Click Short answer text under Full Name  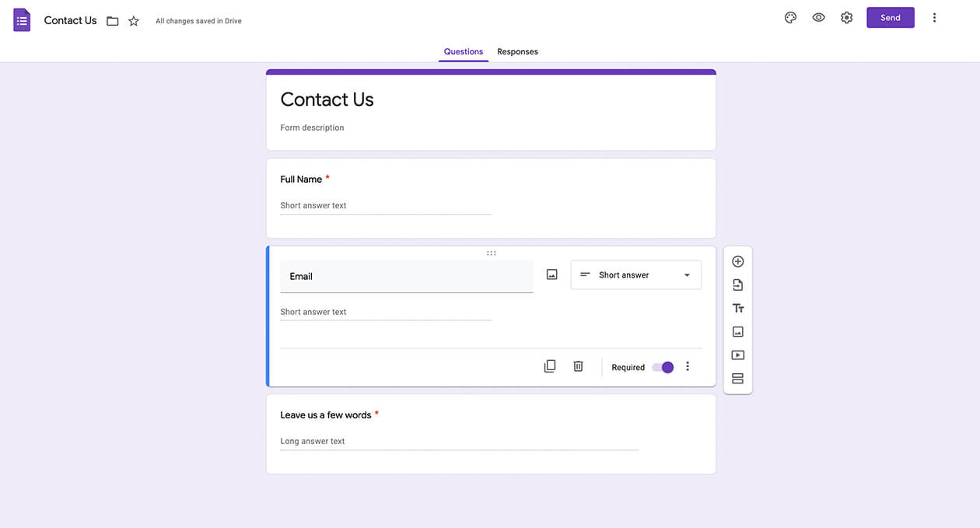coord(313,205)
